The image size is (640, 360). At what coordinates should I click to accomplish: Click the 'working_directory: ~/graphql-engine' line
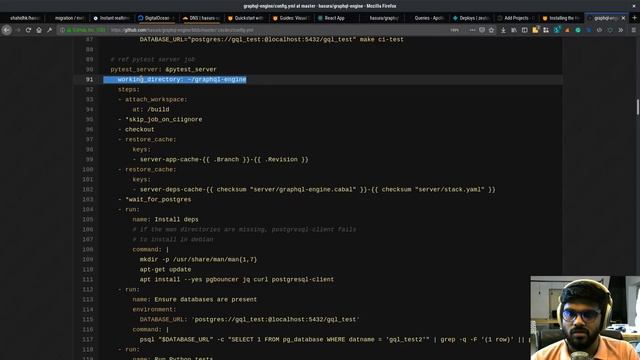(182, 80)
